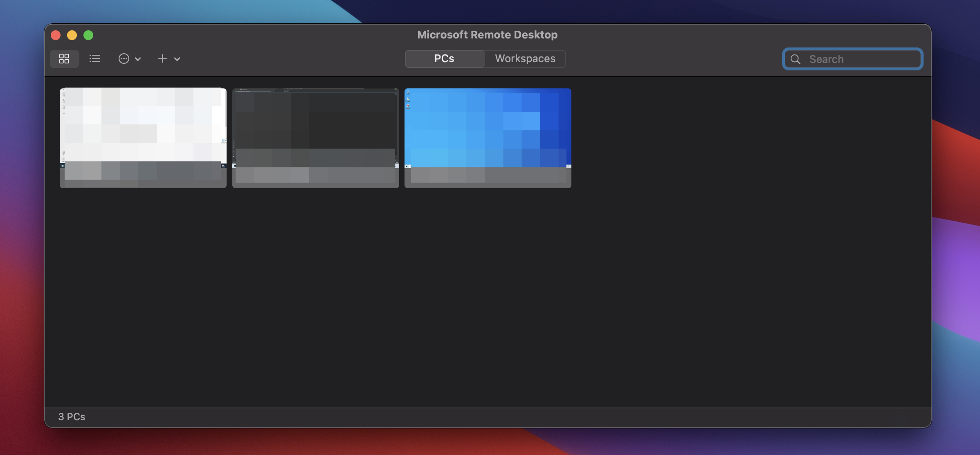
Task: Select the PCs tab
Action: (x=444, y=59)
